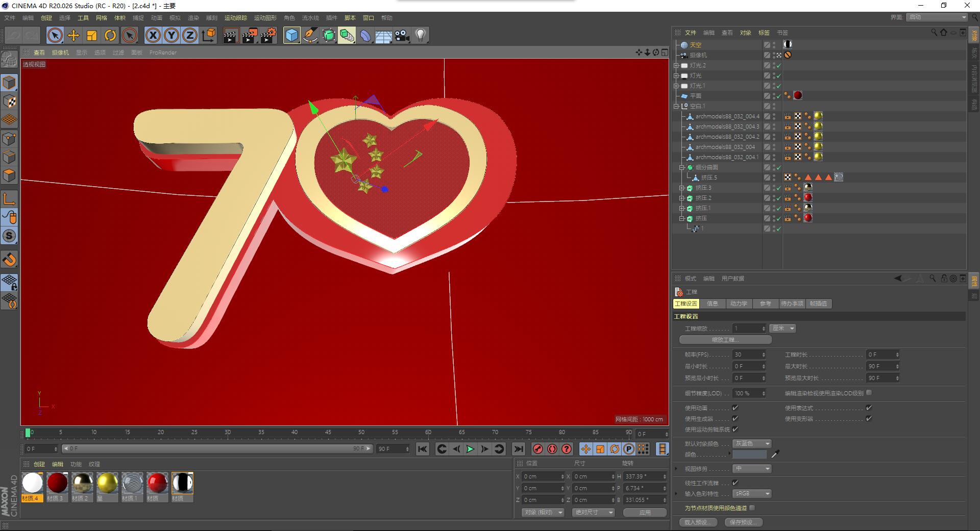Switch to Model mode
The height and width of the screenshot is (531, 980).
(10, 83)
